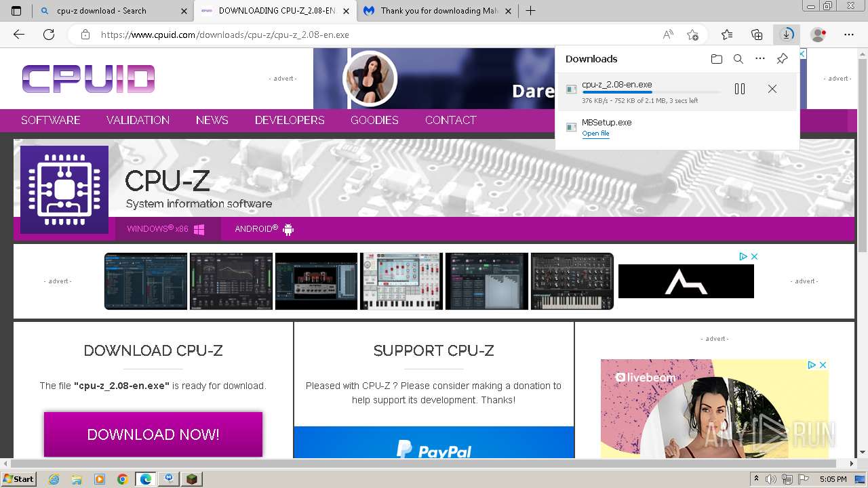Viewport: 868px width, 488px height.
Task: Open the DEVELOPERS menu item
Action: coord(290,120)
